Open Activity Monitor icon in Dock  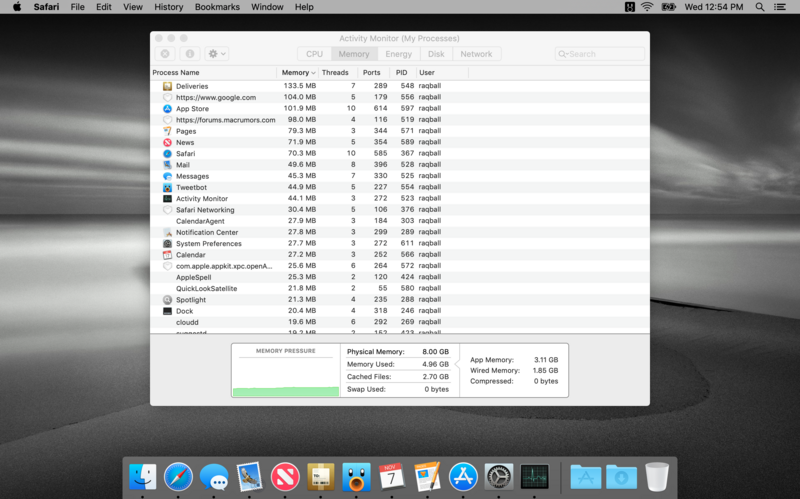click(534, 477)
